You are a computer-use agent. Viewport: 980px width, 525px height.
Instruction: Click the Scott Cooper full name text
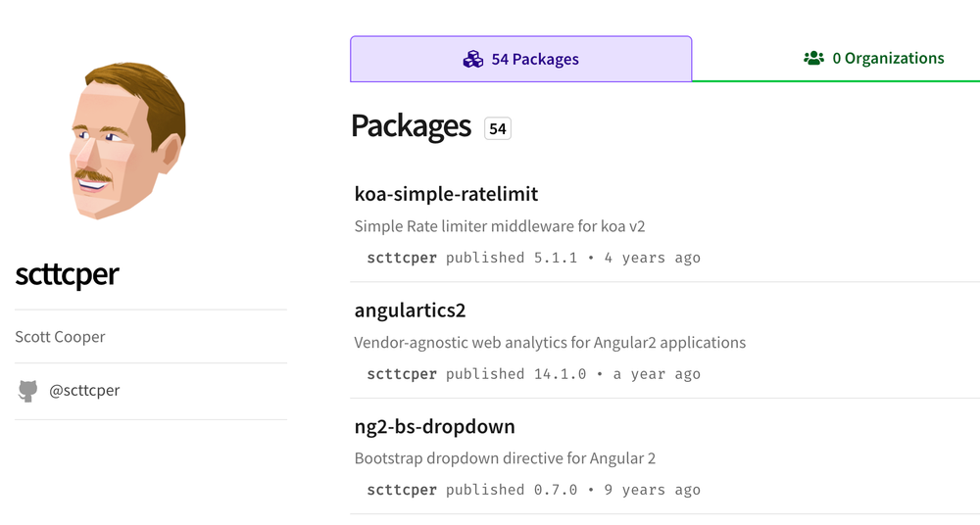coord(60,337)
